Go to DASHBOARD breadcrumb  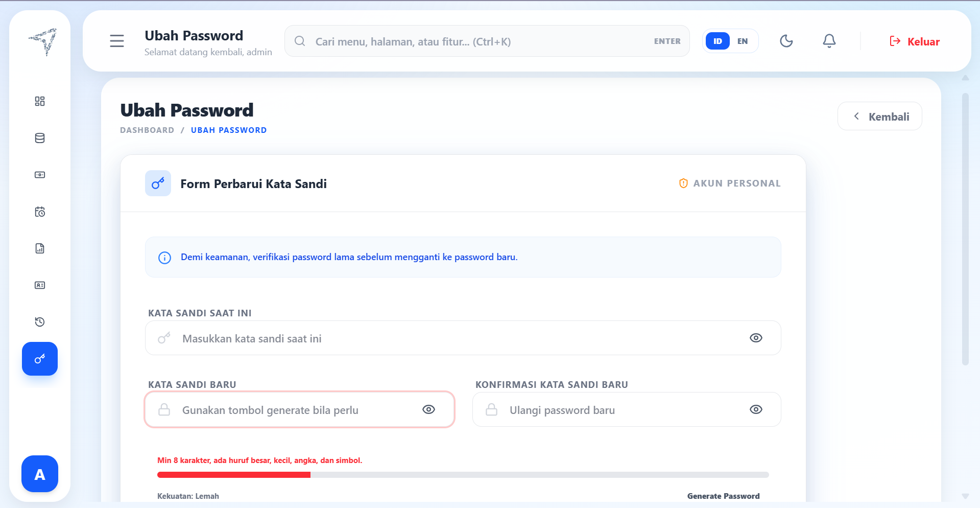(x=147, y=130)
